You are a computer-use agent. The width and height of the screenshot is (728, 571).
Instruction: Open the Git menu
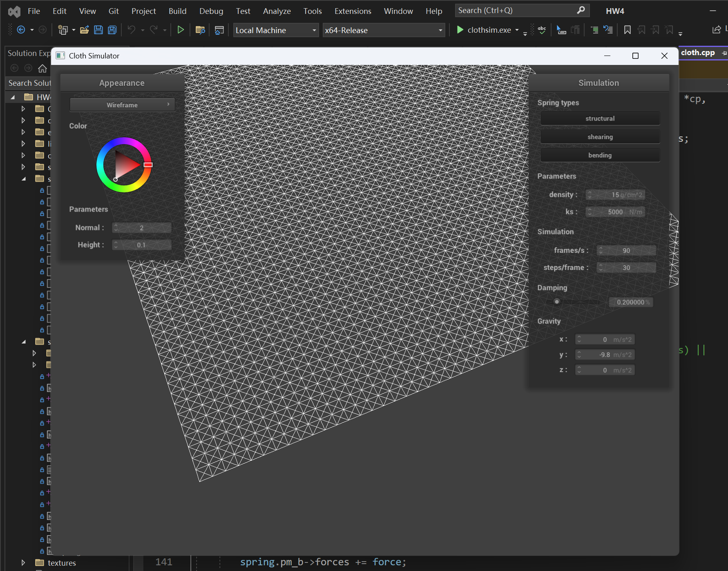[114, 11]
